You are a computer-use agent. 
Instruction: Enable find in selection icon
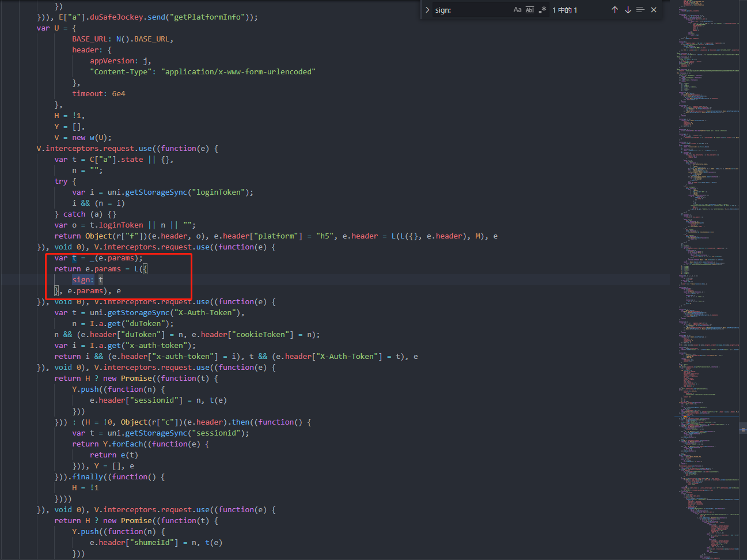point(640,10)
